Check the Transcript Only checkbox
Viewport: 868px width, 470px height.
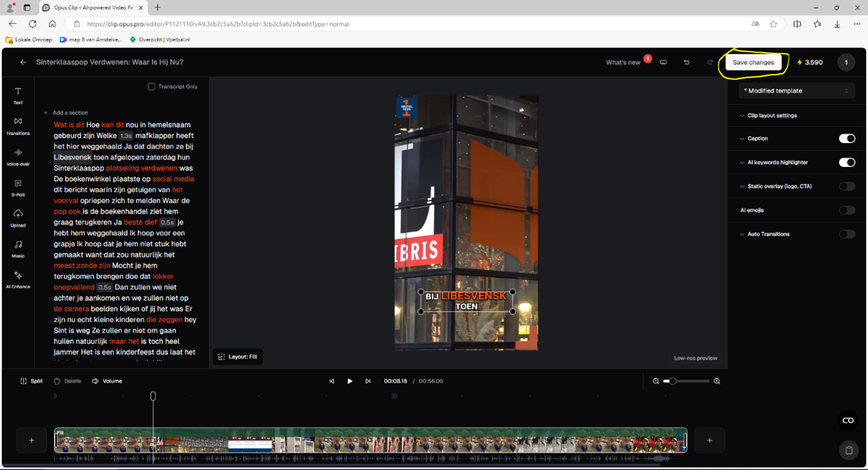[x=151, y=87]
